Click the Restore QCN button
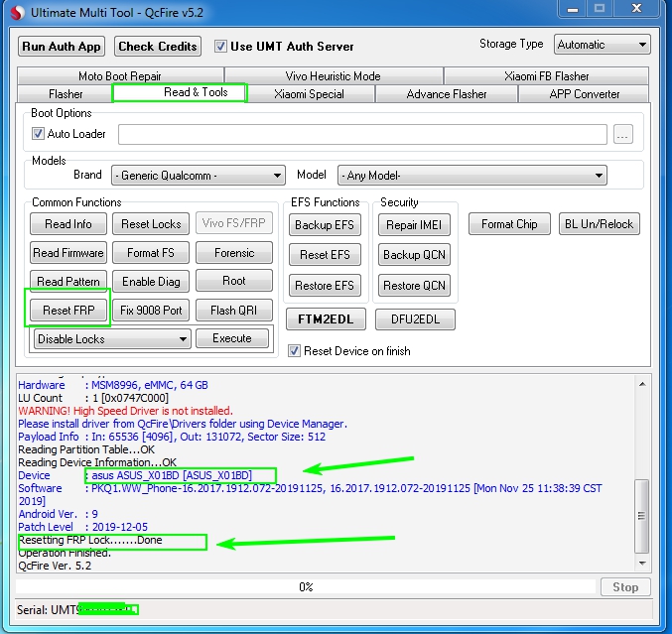Viewport: 672px width, 634px height. click(x=414, y=286)
